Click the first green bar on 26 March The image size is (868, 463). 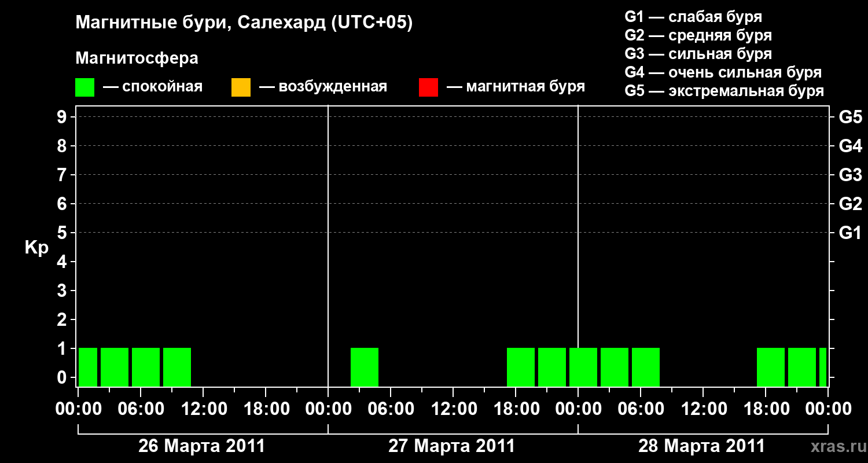pos(88,367)
